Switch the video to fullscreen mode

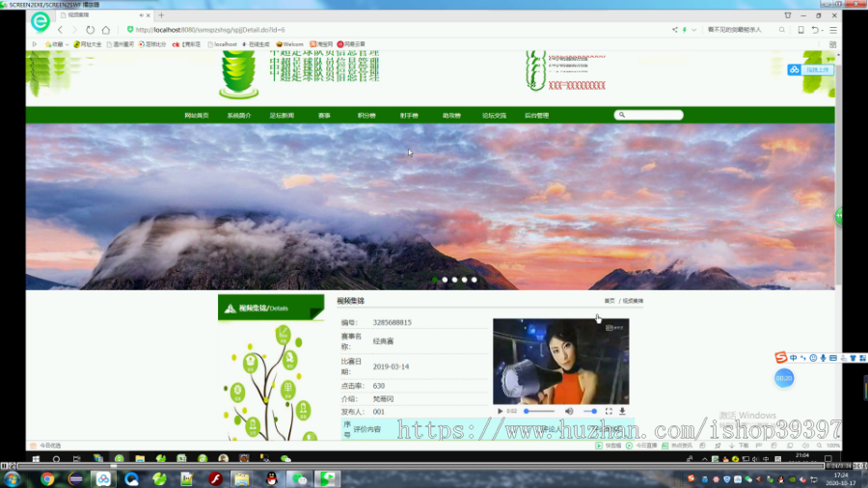click(609, 411)
